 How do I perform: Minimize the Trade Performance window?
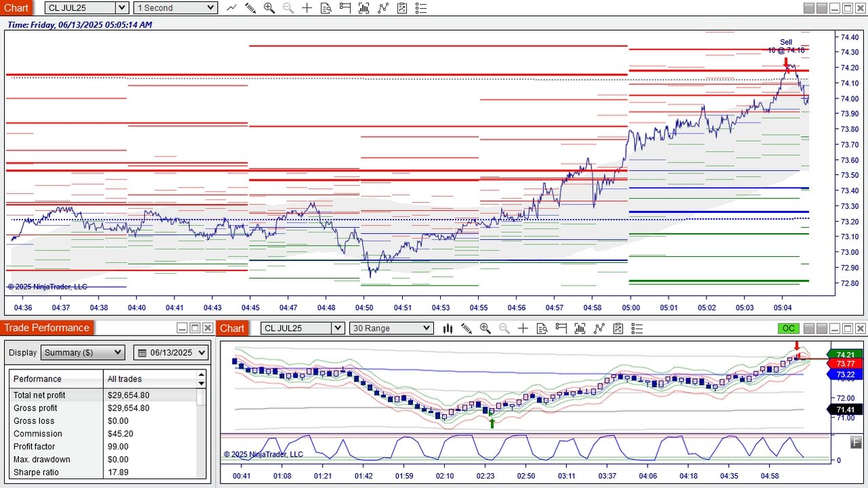click(x=182, y=328)
